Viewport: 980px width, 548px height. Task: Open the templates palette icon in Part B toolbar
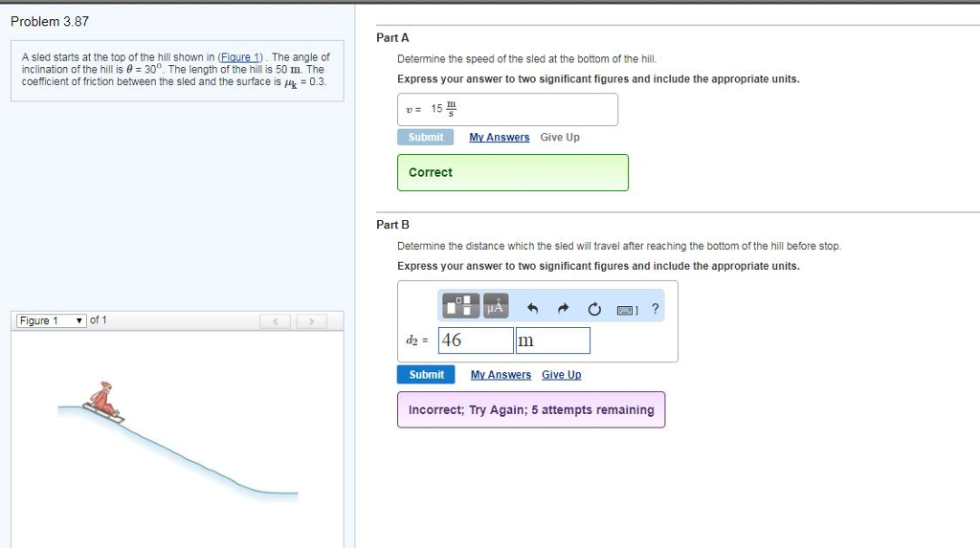pos(461,306)
